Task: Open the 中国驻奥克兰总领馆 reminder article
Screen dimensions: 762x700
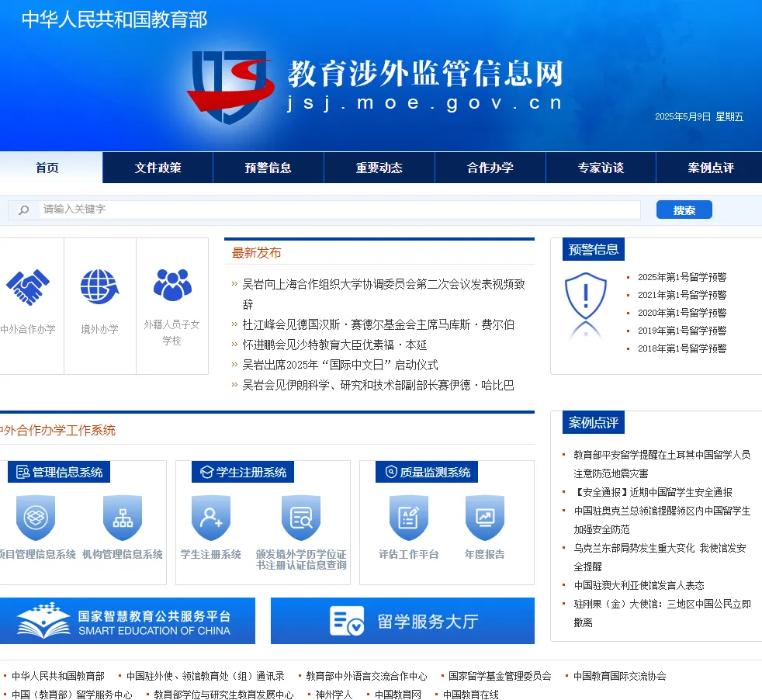Action: [x=662, y=520]
